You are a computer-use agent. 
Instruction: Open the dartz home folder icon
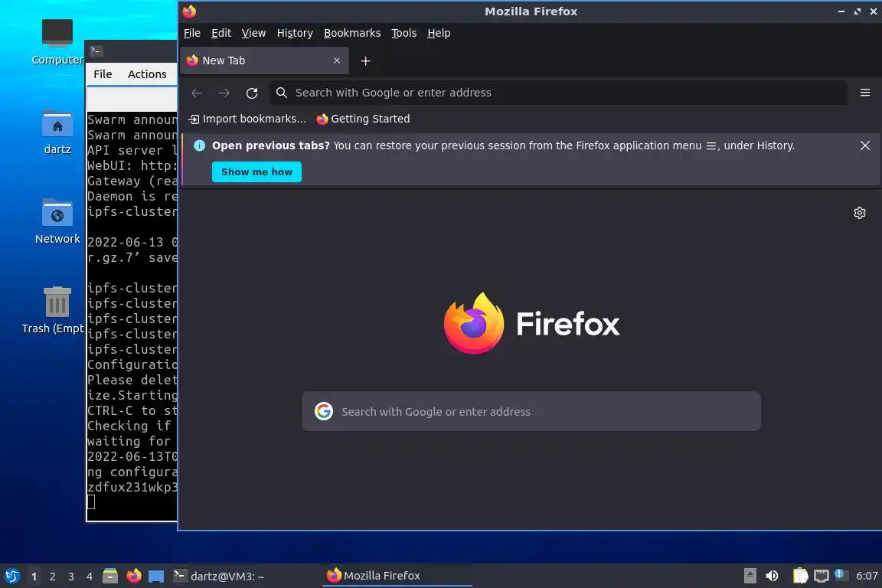[x=57, y=132]
